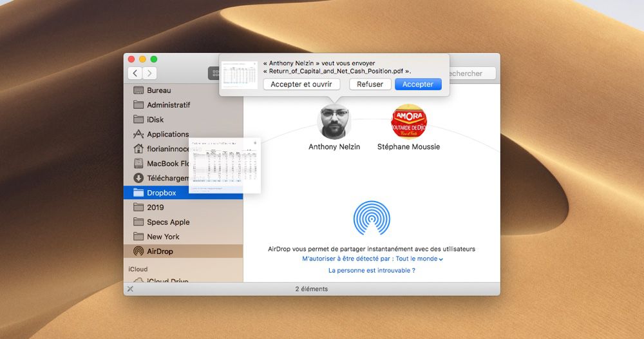Image resolution: width=644 pixels, height=339 pixels.
Task: Go forward with the Finder forward arrow
Action: 149,73
